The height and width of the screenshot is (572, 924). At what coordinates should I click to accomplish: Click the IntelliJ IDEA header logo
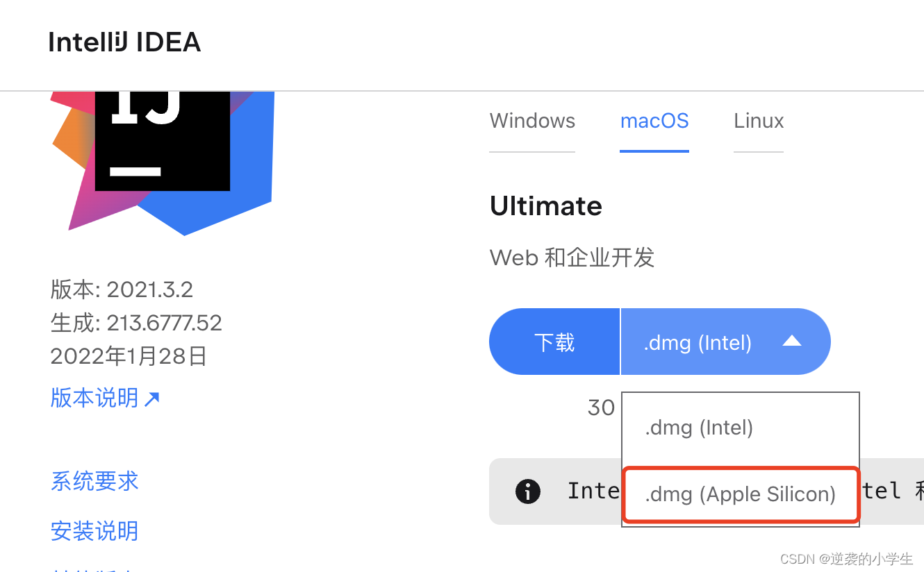[124, 43]
